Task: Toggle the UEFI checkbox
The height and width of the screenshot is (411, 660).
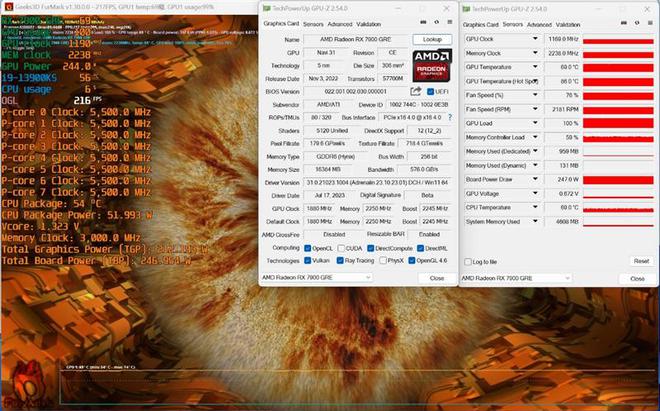Action: [430, 91]
